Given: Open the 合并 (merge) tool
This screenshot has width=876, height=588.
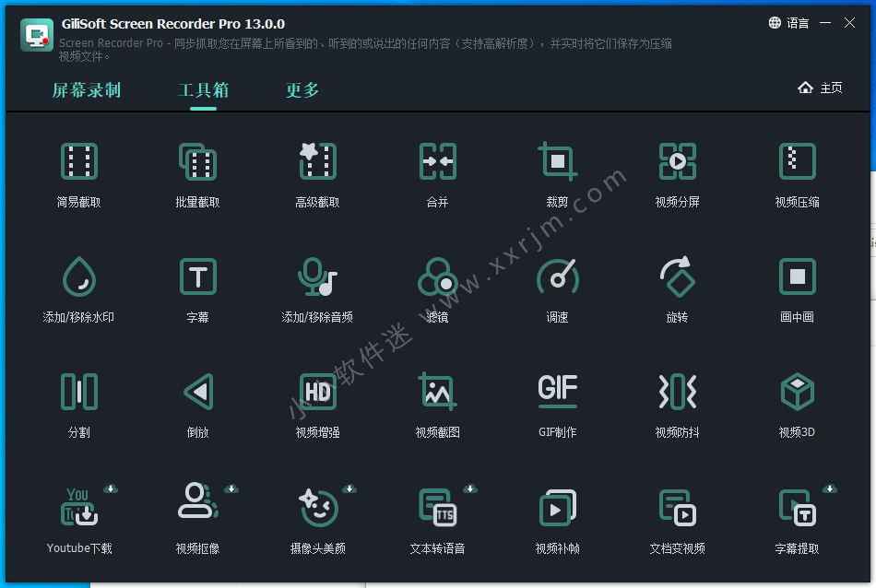Looking at the screenshot, I should click(x=437, y=175).
